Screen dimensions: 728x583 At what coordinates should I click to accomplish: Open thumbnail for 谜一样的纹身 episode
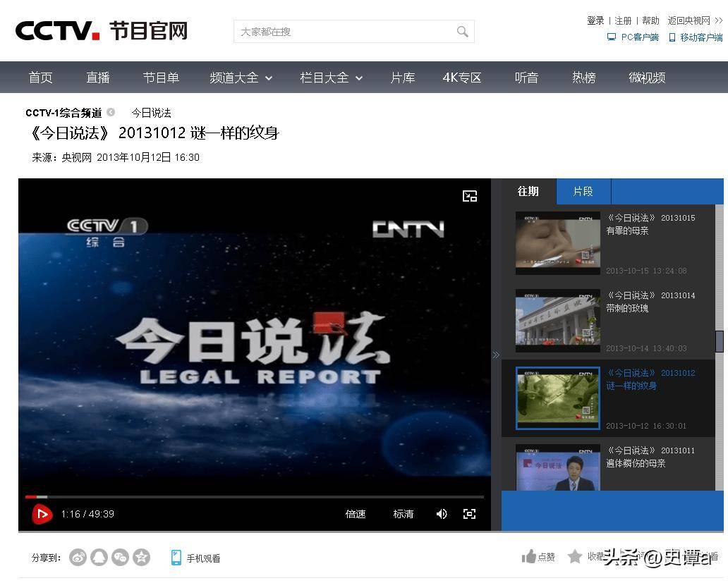557,398
